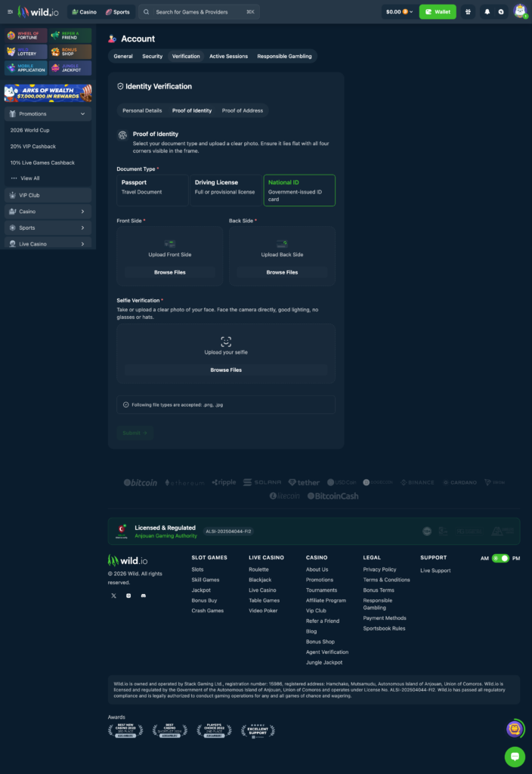532x774 pixels.
Task: Open Wild Lottery tile
Action: [26, 52]
